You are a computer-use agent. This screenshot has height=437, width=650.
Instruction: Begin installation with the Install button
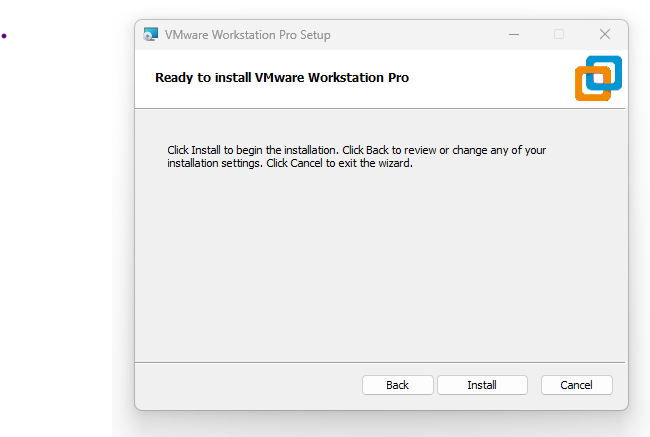click(482, 385)
